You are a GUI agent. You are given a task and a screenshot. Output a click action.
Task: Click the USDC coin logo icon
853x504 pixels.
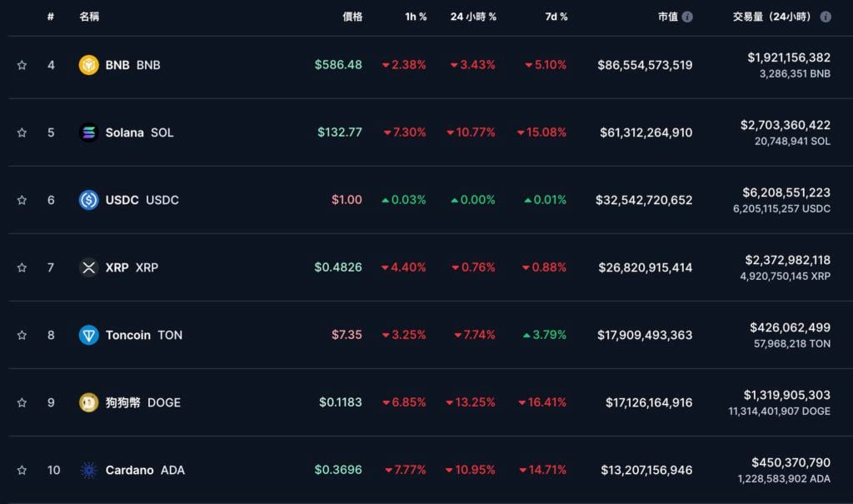[88, 200]
